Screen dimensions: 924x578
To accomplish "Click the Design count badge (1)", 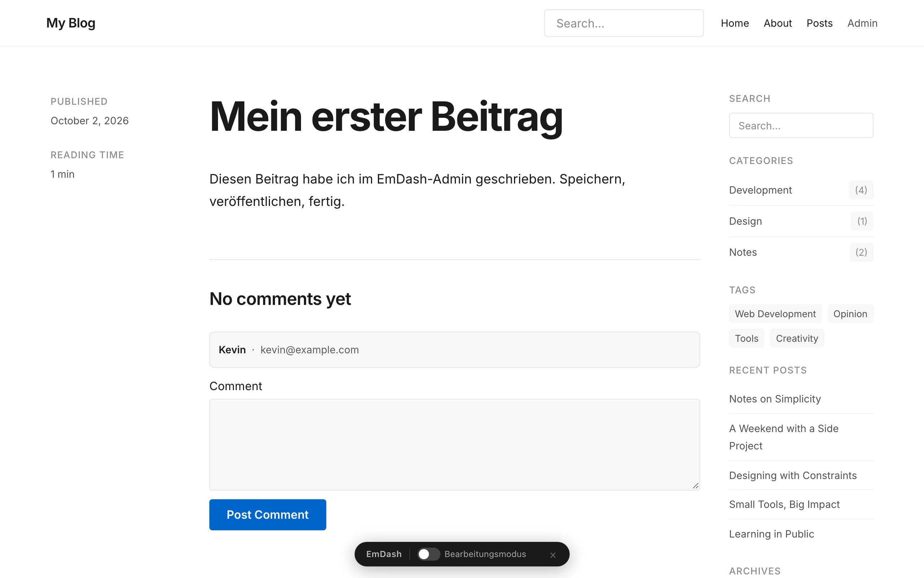I will pyautogui.click(x=862, y=221).
